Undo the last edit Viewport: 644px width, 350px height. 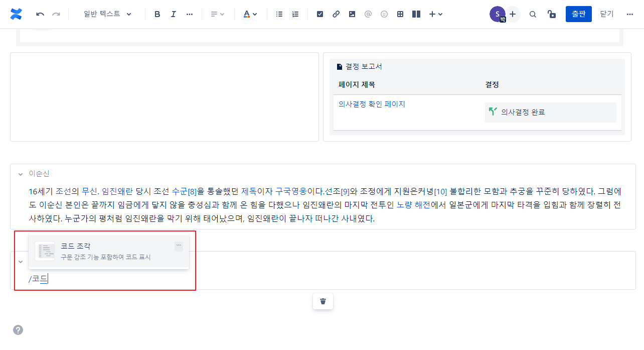click(40, 14)
